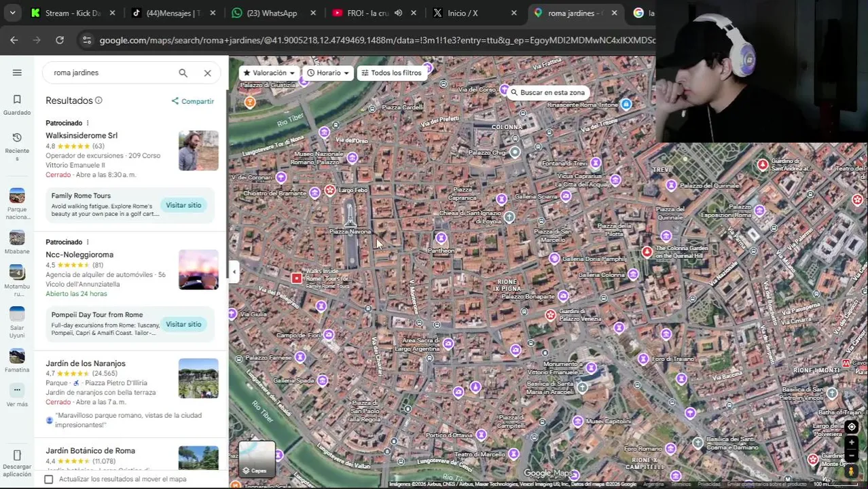Go back in browser
This screenshot has width=868, height=489.
[x=14, y=40]
